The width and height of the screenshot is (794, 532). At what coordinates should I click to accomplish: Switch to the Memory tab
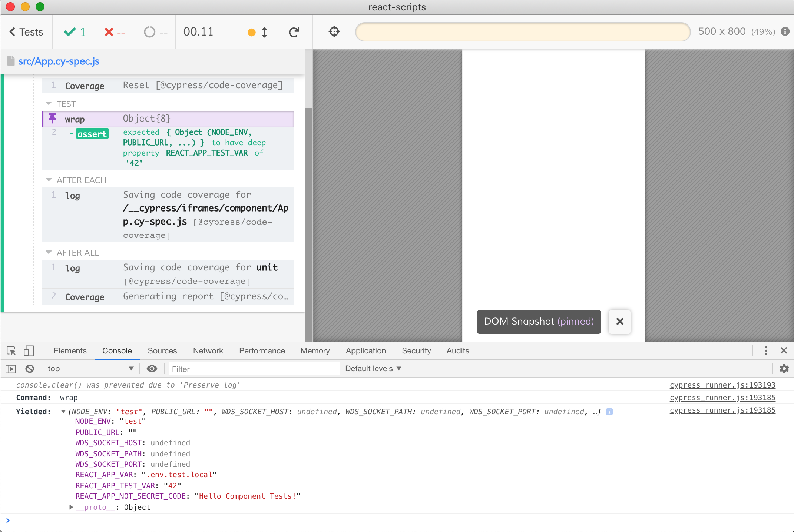point(315,351)
